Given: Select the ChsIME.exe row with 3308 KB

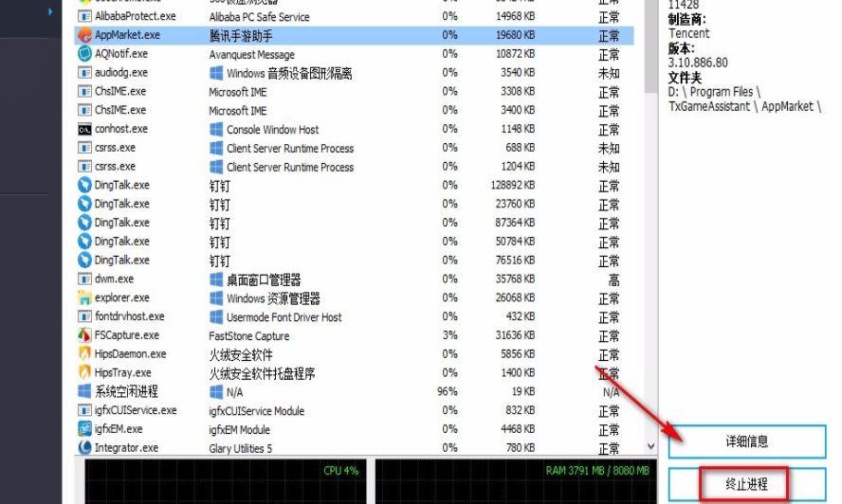Looking at the screenshot, I should click(354, 92).
